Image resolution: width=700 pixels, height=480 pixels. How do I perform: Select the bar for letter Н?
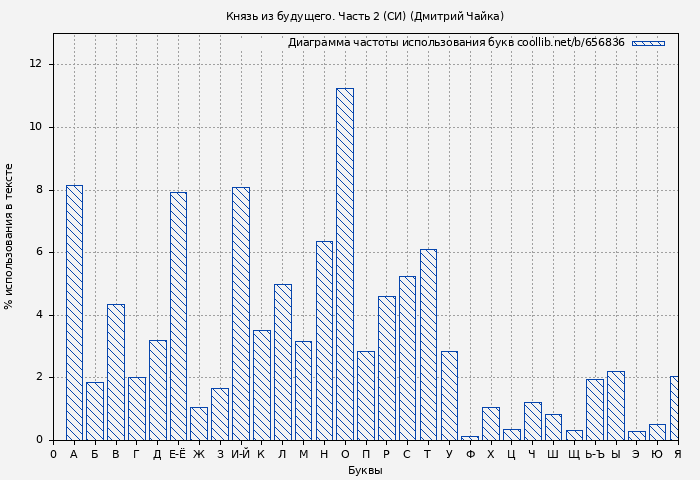click(x=324, y=340)
